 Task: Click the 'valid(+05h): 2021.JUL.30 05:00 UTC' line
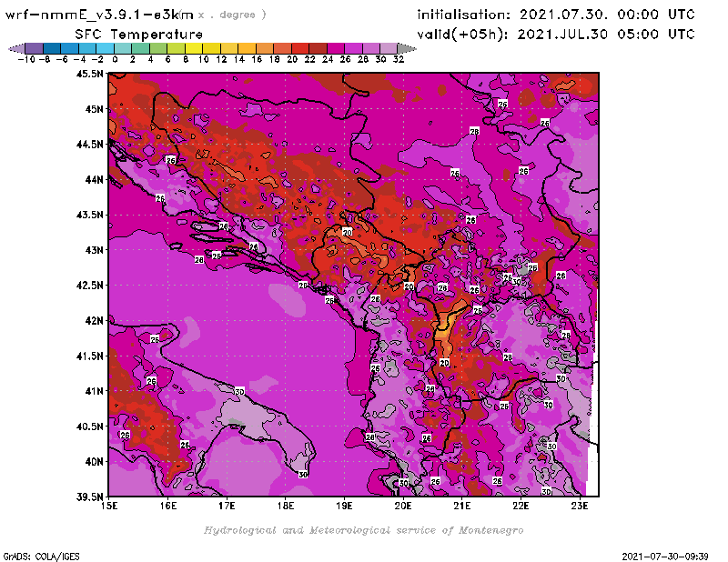click(556, 35)
